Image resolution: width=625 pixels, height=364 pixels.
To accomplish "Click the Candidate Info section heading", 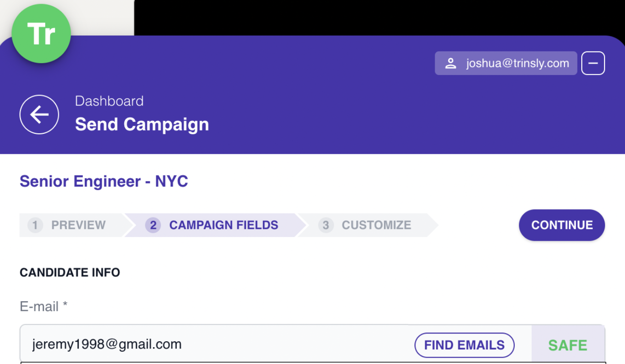I will point(70,273).
